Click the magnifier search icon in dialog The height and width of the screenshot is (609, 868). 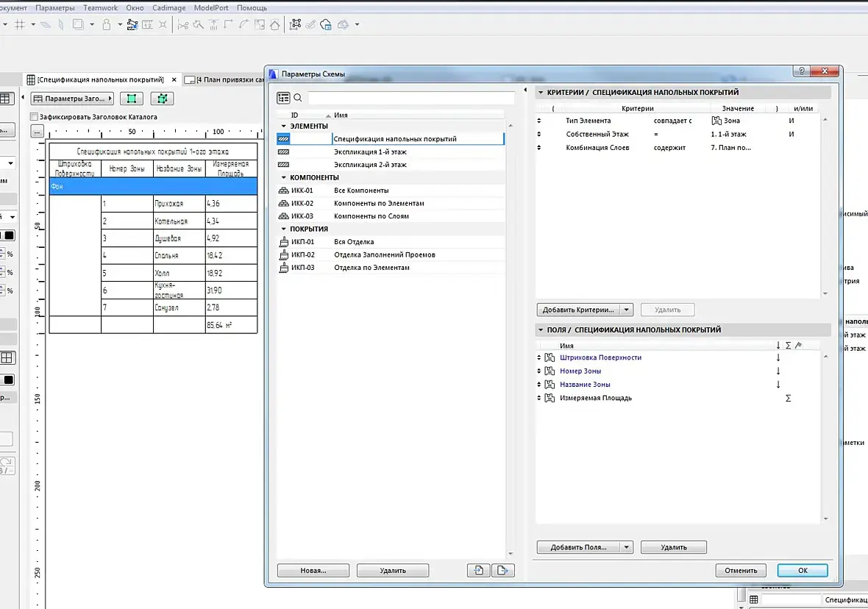pos(298,98)
